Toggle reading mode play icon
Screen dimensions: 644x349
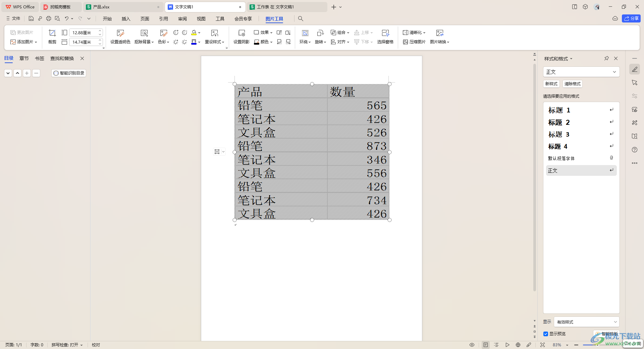pos(507,345)
